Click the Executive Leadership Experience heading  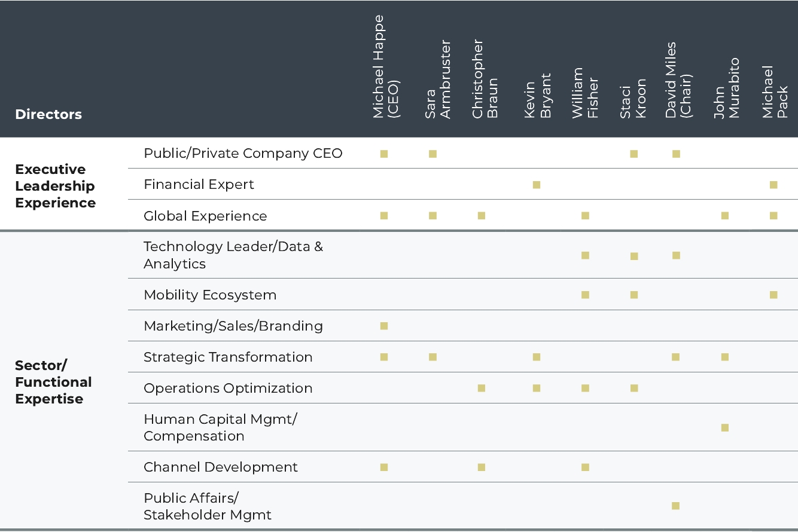[55, 186]
